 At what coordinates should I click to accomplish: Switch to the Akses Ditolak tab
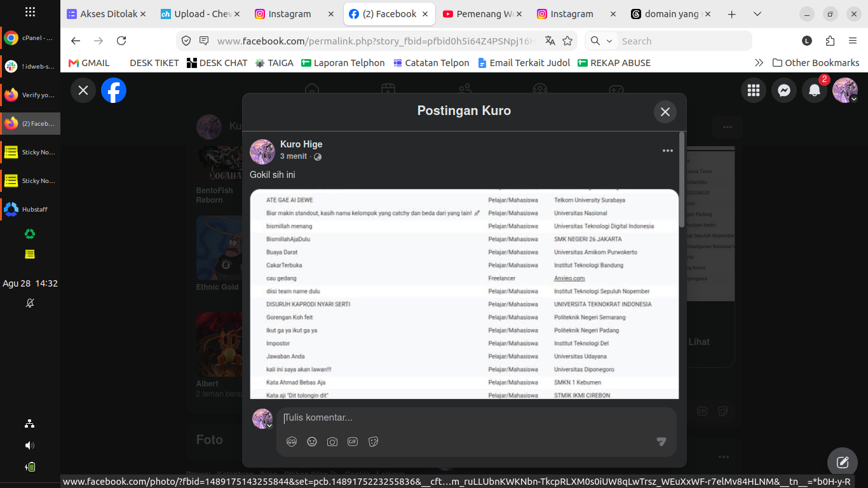click(106, 14)
